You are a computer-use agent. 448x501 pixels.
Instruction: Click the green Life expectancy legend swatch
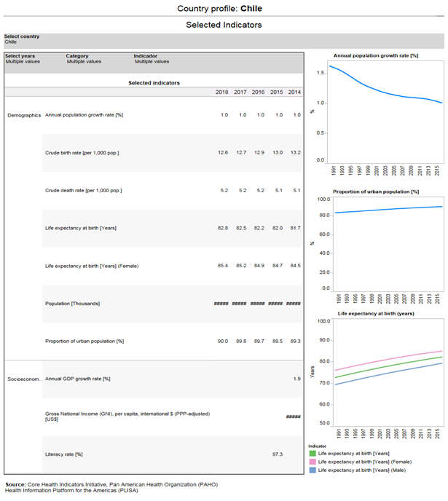[x=312, y=453]
